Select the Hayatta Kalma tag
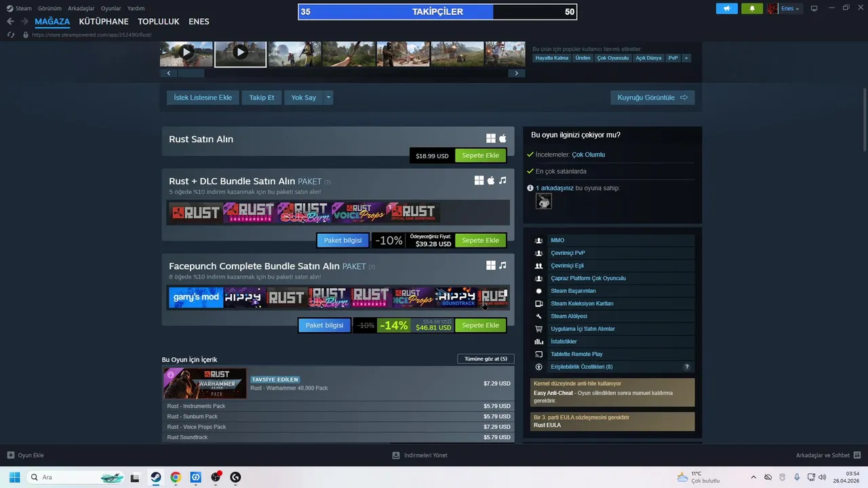This screenshot has height=488, width=868. click(552, 58)
